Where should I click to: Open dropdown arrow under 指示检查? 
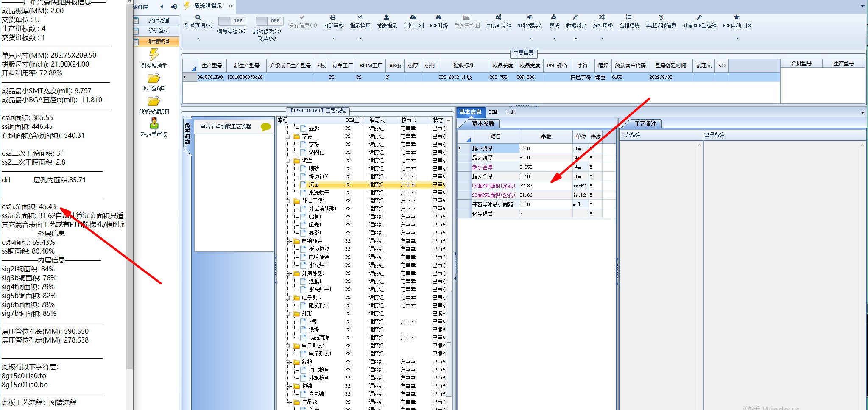[x=360, y=39]
